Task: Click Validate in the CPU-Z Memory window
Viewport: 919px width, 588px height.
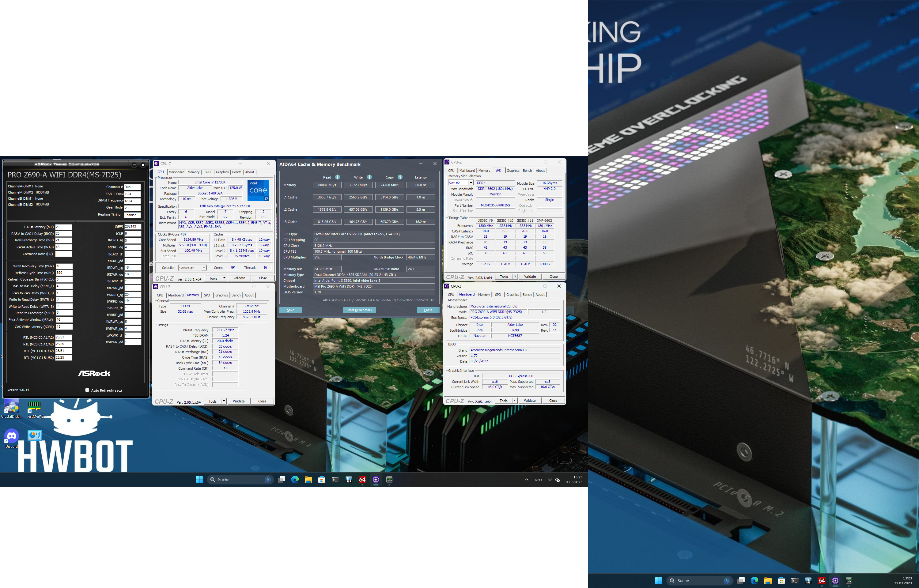Action: tap(239, 401)
